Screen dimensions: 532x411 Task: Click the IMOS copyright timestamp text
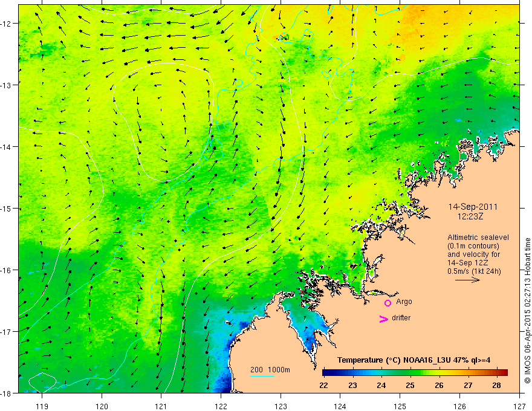click(527, 311)
